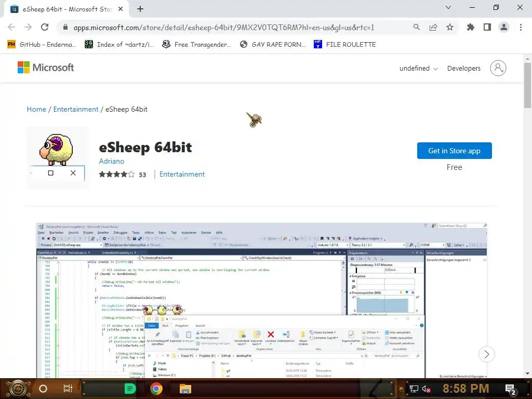The width and height of the screenshot is (532, 399).
Task: Go to Home breadcrumb
Action: 36,109
